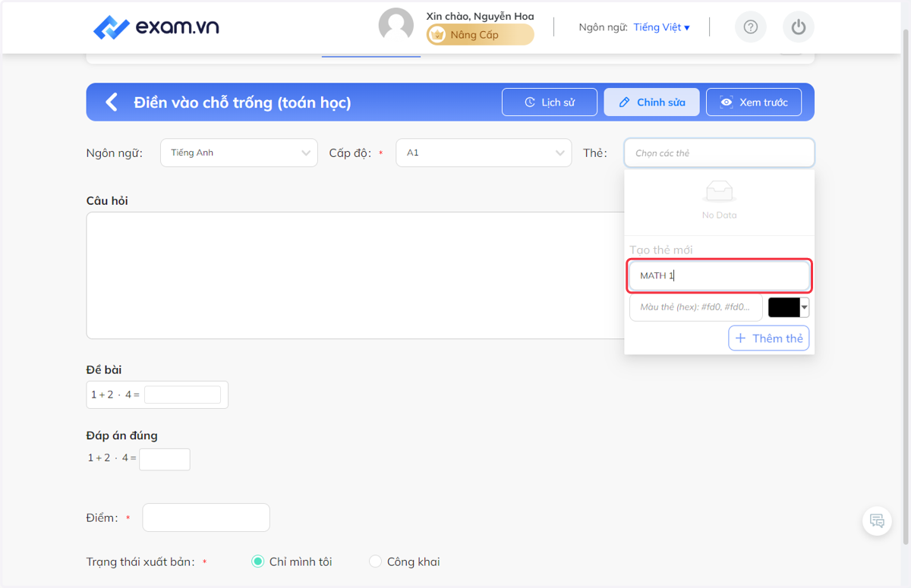Open Lịch sử history button
Screen dimensions: 911x588
pyautogui.click(x=550, y=102)
